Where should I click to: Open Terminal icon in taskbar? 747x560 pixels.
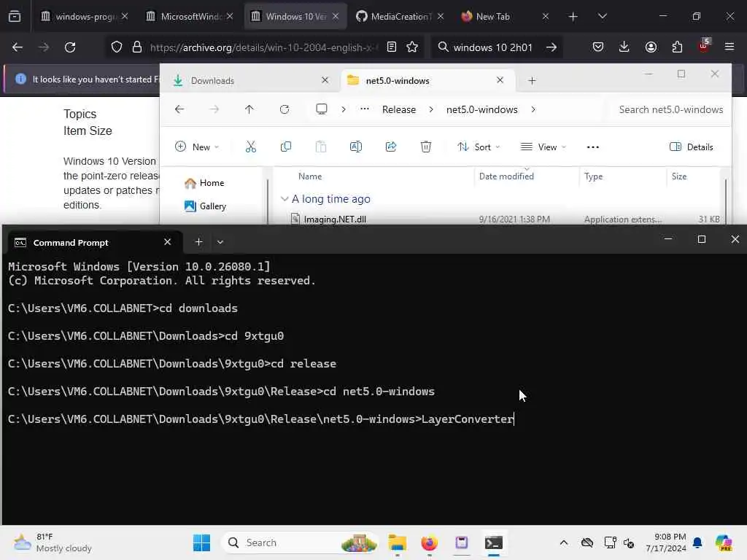coord(494,542)
